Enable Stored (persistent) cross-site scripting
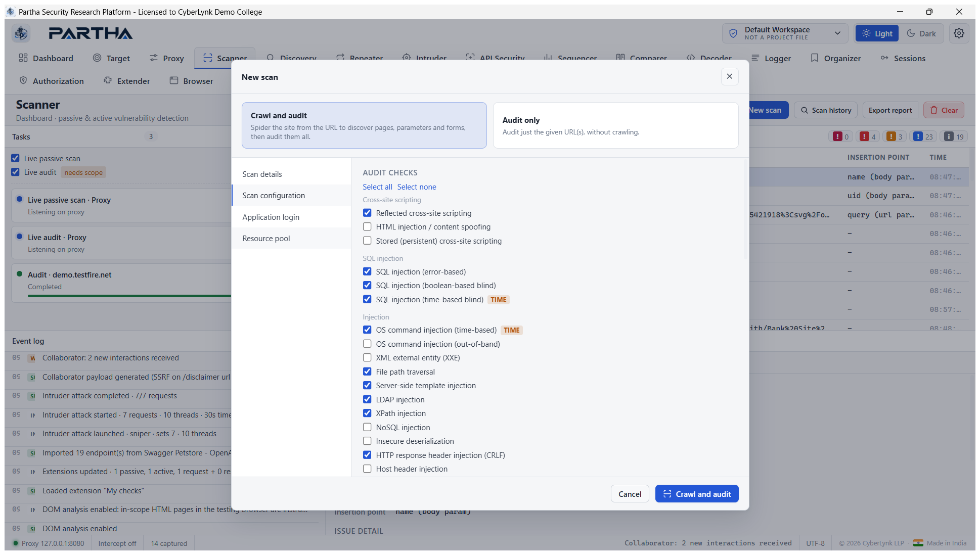 pyautogui.click(x=367, y=241)
